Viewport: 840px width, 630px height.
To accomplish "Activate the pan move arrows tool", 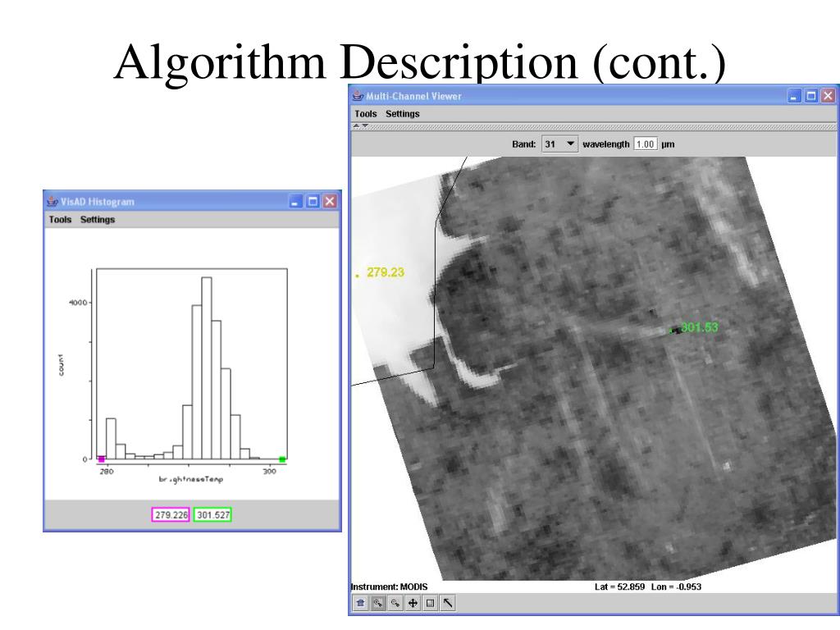I will pyautogui.click(x=413, y=604).
